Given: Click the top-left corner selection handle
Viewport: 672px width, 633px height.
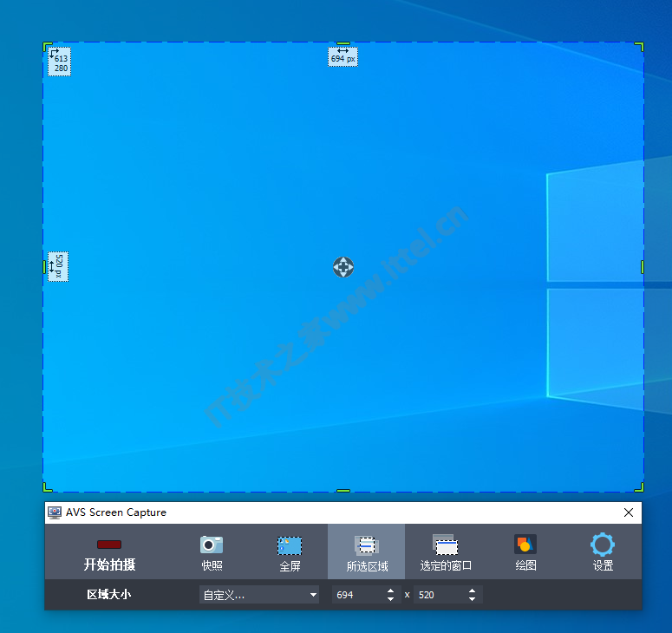Looking at the screenshot, I should coord(47,46).
